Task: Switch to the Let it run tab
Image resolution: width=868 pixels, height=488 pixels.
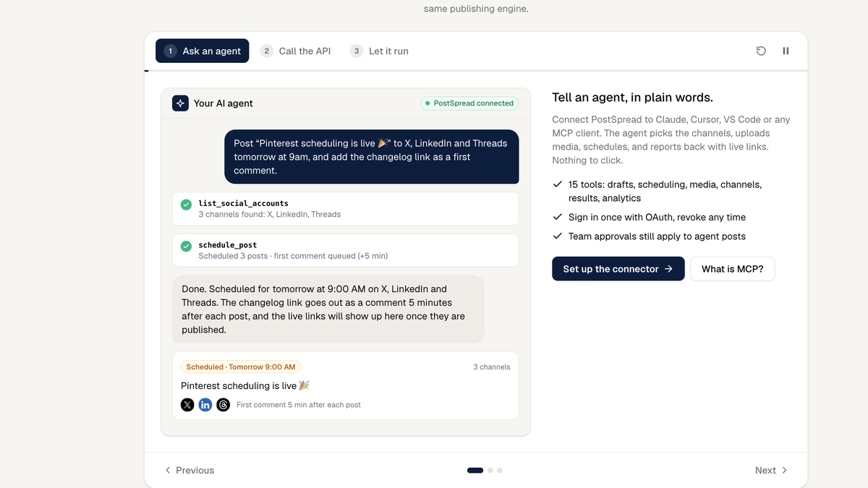Action: coord(380,51)
